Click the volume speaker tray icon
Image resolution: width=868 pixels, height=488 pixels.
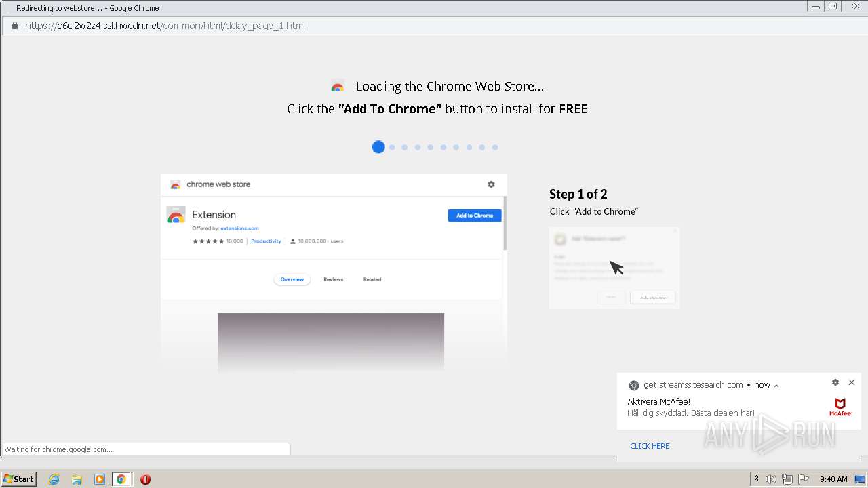(x=771, y=479)
